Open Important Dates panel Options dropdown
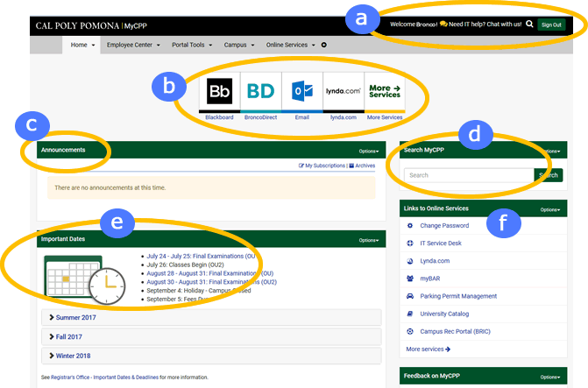Image resolution: width=588 pixels, height=388 pixels. click(369, 240)
